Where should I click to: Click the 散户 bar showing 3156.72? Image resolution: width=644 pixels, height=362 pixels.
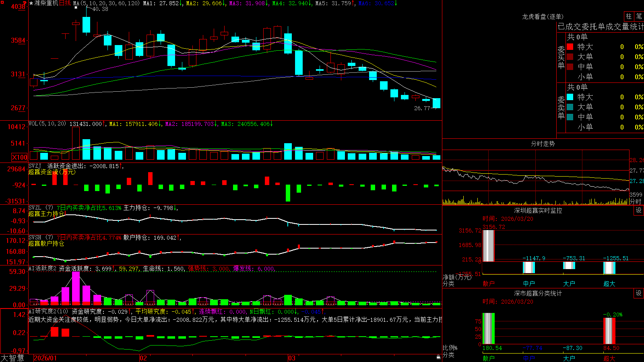point(489,246)
